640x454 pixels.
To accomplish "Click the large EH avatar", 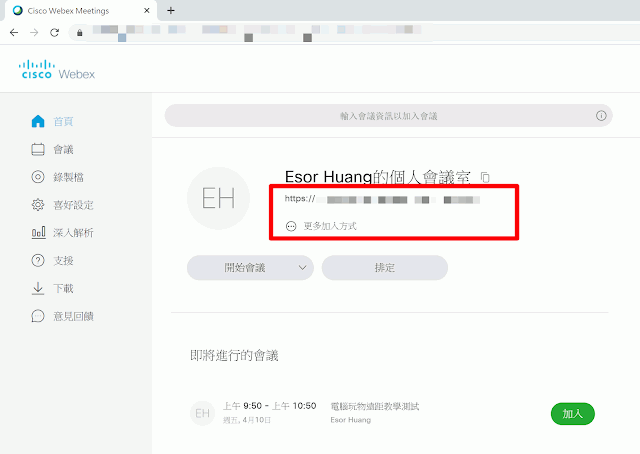I will pyautogui.click(x=218, y=198).
